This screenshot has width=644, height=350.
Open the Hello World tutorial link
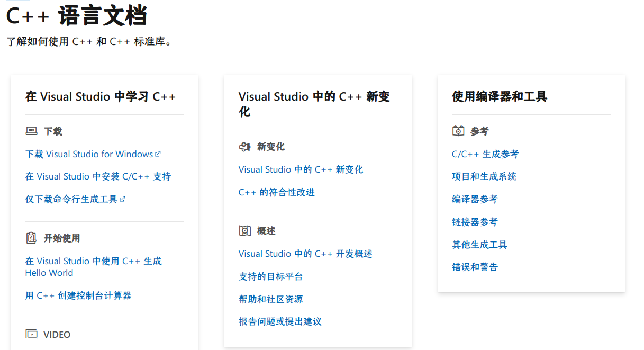[94, 267]
